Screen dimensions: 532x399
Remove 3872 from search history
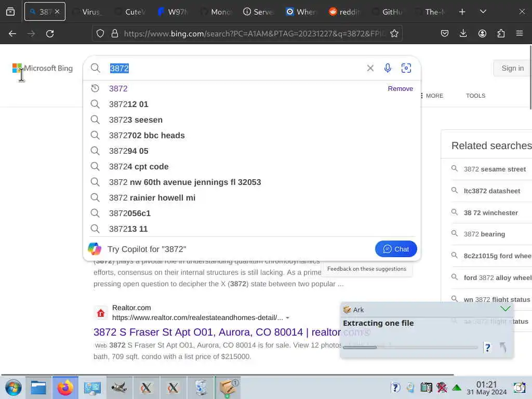tap(401, 88)
